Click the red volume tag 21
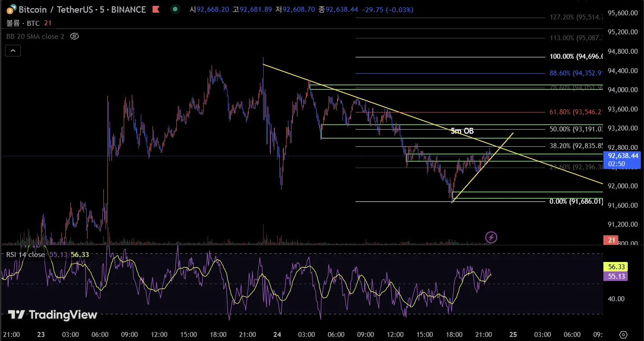The height and width of the screenshot is (341, 644). tap(612, 240)
